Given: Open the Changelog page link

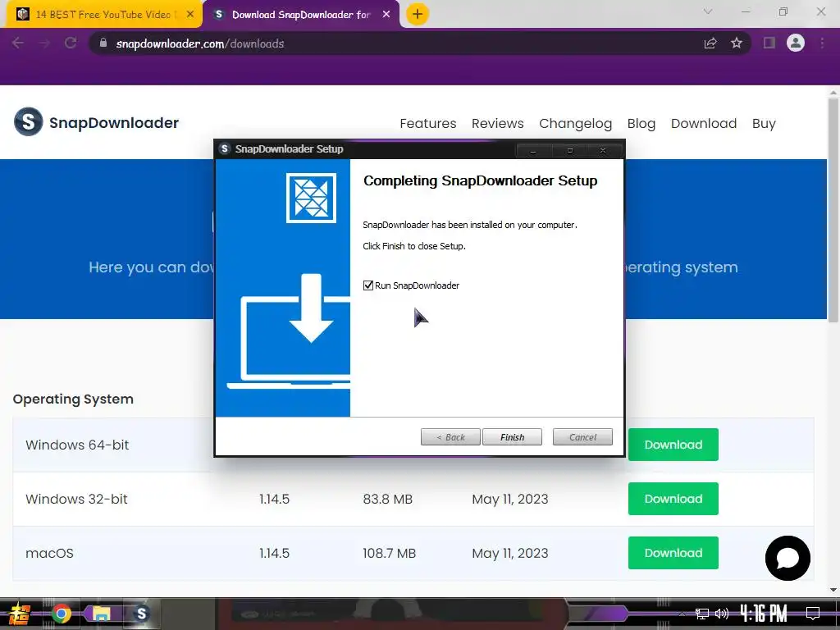Looking at the screenshot, I should pos(575,124).
